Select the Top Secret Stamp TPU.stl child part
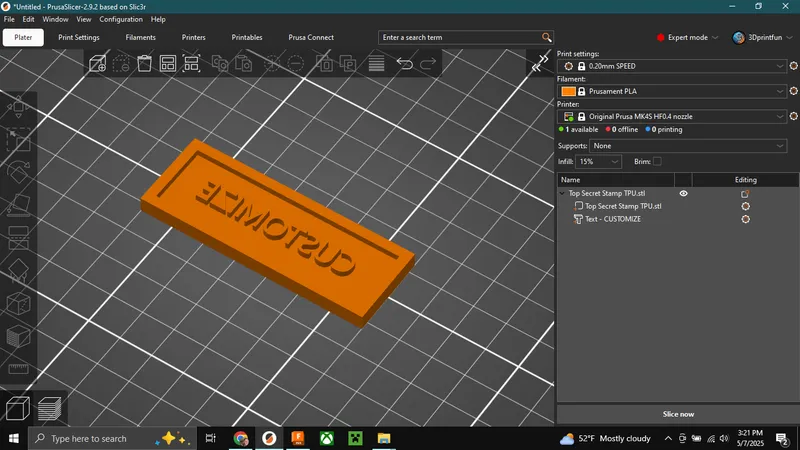Image resolution: width=800 pixels, height=450 pixels. pos(623,206)
